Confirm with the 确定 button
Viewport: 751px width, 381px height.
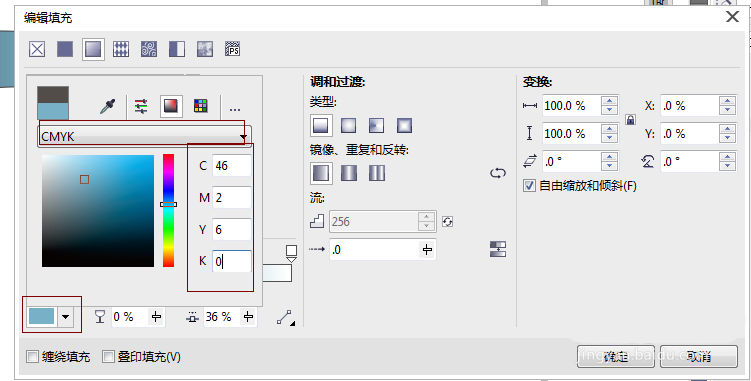coord(615,356)
